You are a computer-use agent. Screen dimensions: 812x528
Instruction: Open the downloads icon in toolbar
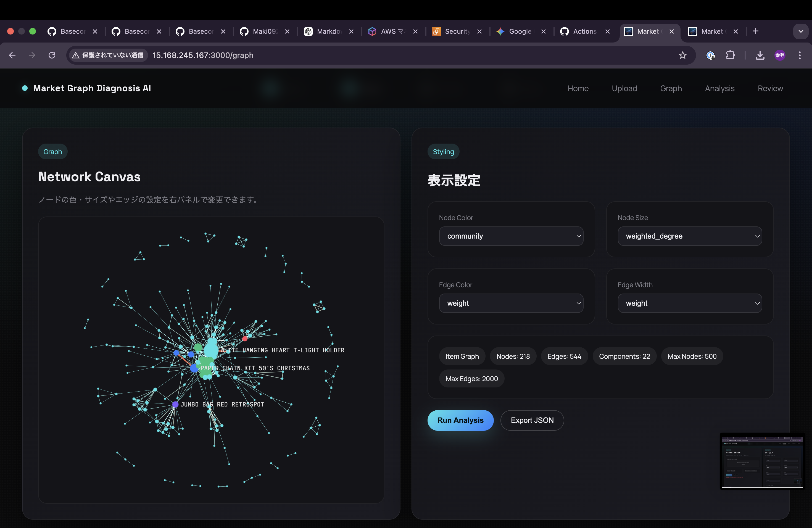tap(760, 55)
